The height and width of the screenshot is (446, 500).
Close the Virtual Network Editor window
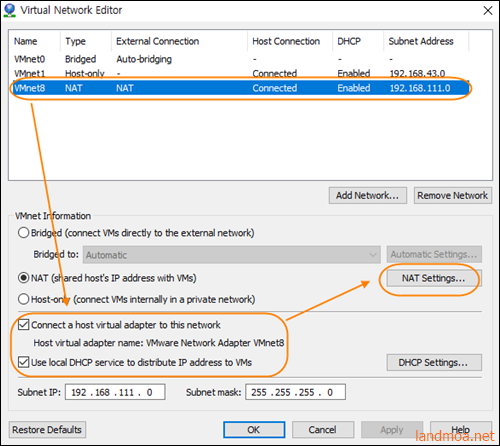(x=488, y=10)
